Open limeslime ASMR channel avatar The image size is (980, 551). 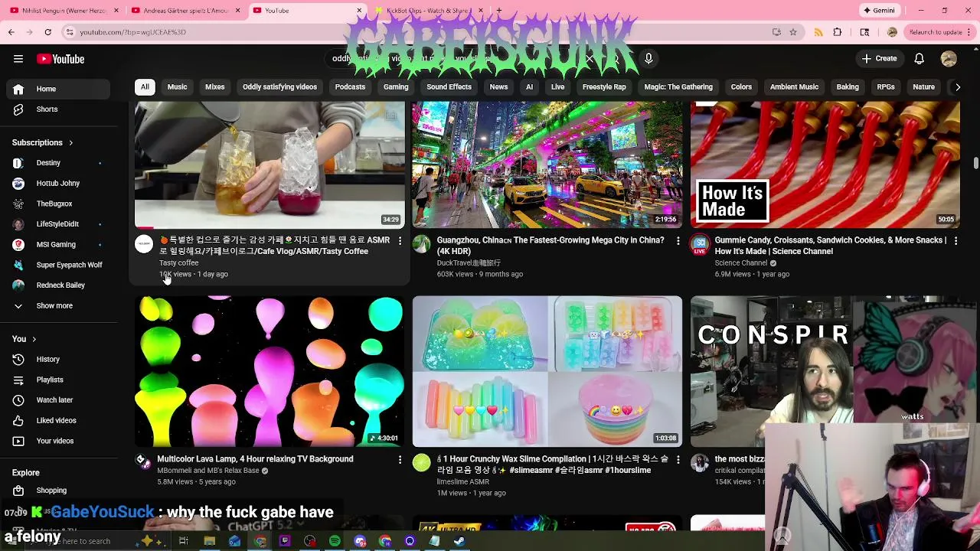coord(422,463)
